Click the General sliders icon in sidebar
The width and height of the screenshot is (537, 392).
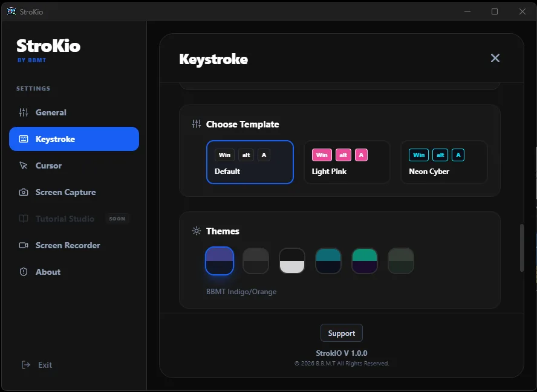[24, 112]
